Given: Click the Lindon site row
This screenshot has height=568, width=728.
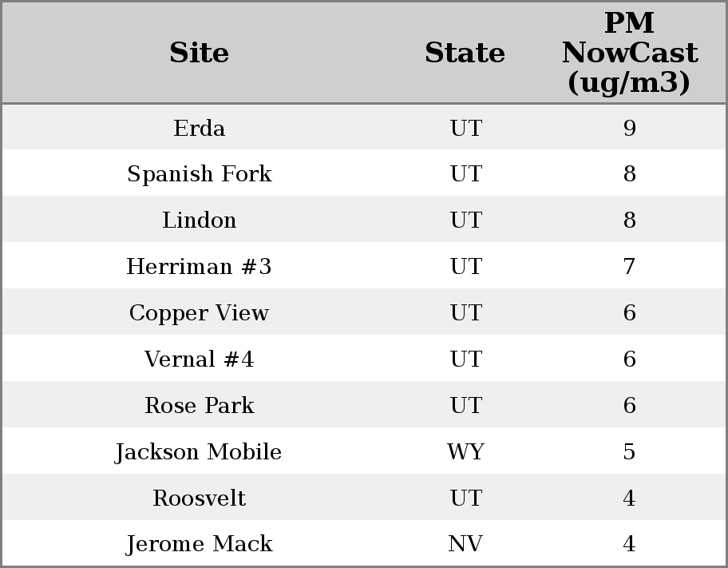Looking at the screenshot, I should click(x=199, y=220).
